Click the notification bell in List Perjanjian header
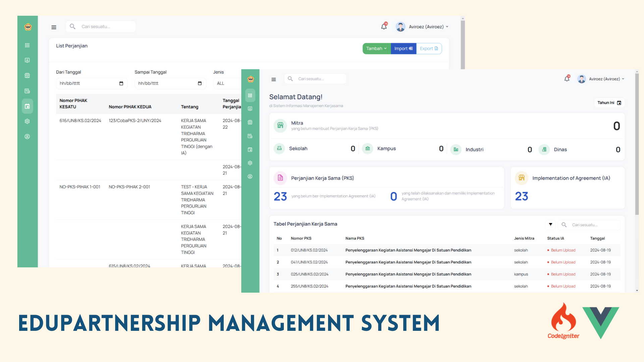The image size is (644, 362). (x=384, y=26)
